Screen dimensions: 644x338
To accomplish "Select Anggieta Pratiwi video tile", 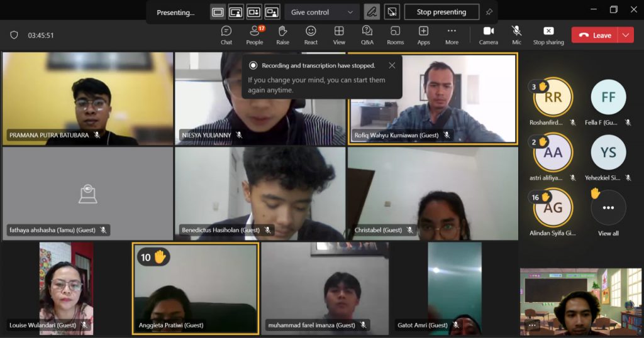I will click(196, 288).
